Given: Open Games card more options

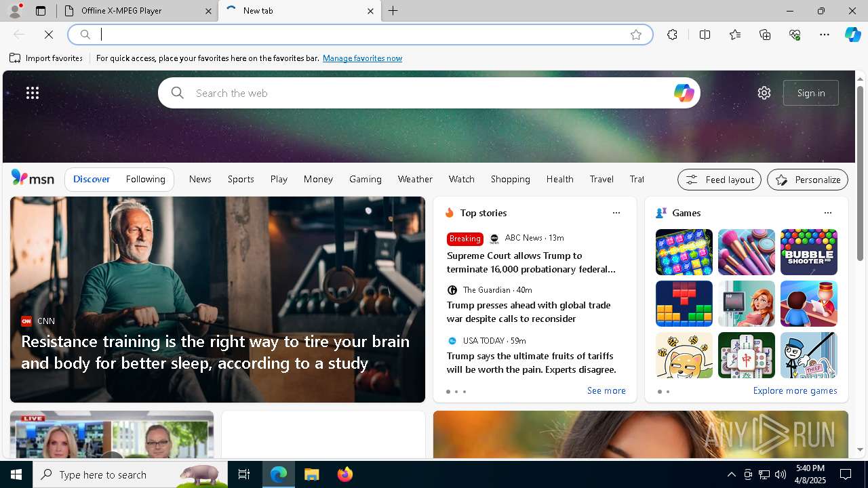Looking at the screenshot, I should pyautogui.click(x=828, y=213).
